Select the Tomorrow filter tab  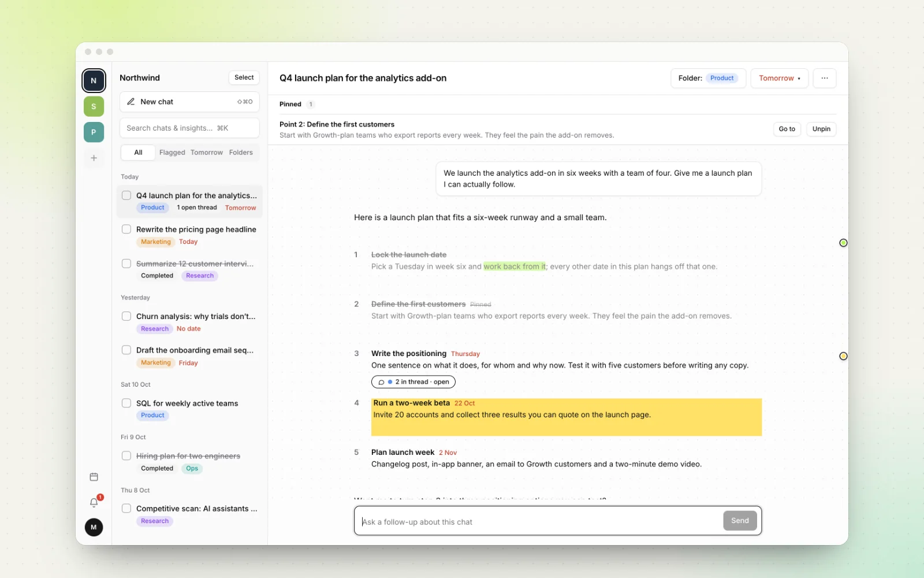tap(207, 153)
